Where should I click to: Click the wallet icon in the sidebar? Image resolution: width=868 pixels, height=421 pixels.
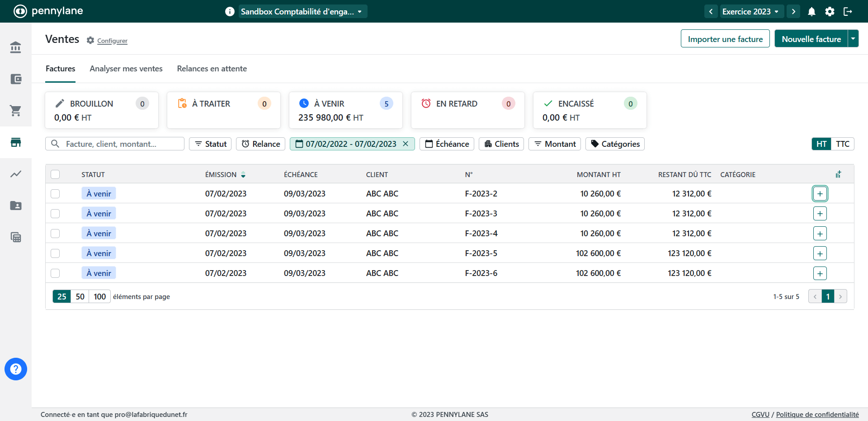pos(16,79)
